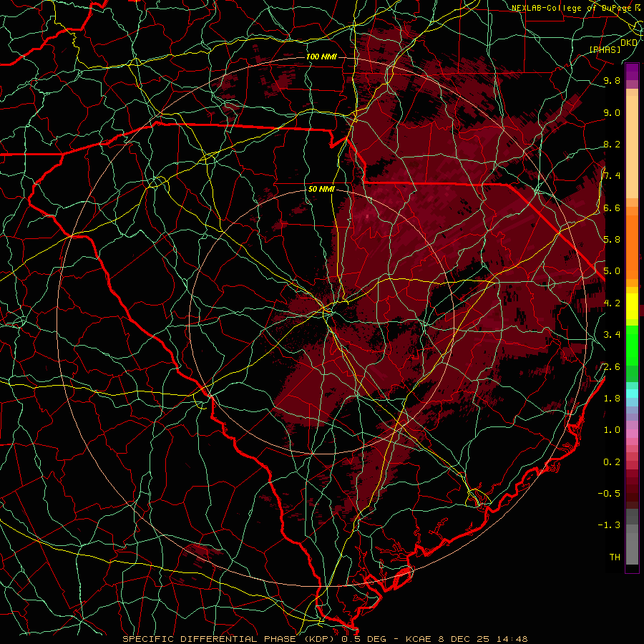The width and height of the screenshot is (644, 644).
Task: Click the "100 NMI" range ring label
Action: coord(321,57)
